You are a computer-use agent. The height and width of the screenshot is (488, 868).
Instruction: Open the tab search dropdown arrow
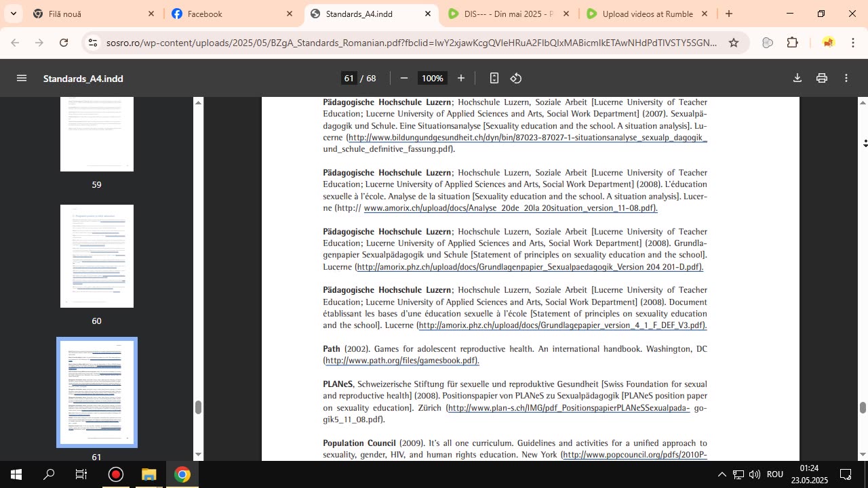tap(13, 14)
